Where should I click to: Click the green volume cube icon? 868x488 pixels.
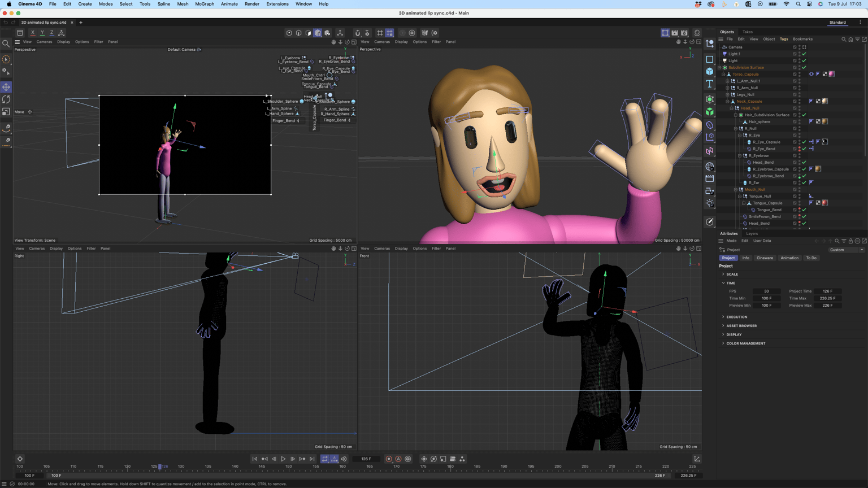tap(710, 112)
